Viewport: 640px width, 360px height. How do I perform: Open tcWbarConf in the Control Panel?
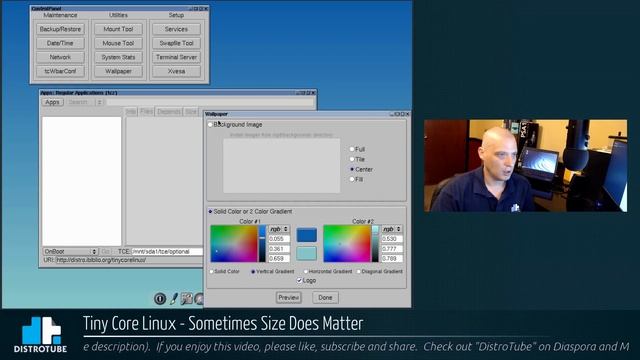tap(60, 71)
